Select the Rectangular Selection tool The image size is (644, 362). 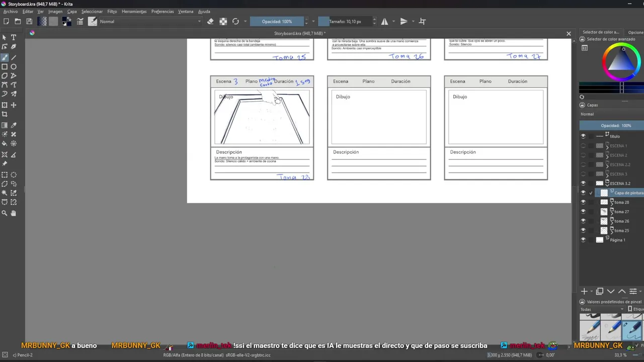(5, 175)
